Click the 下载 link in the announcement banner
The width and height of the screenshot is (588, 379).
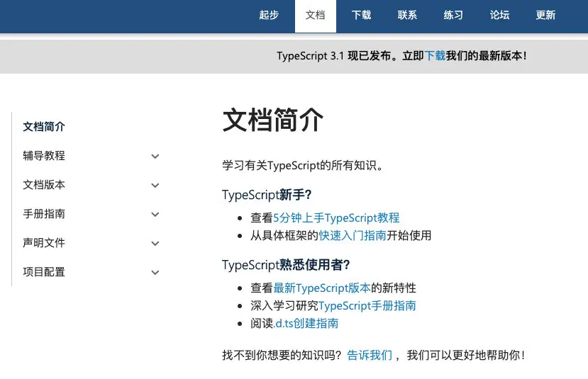pyautogui.click(x=435, y=56)
